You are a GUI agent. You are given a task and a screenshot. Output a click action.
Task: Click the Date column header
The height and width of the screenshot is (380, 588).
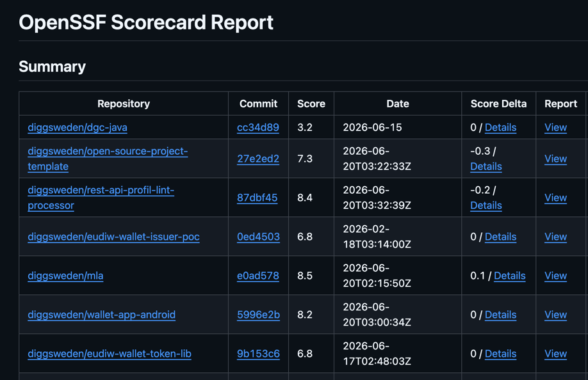coord(398,104)
